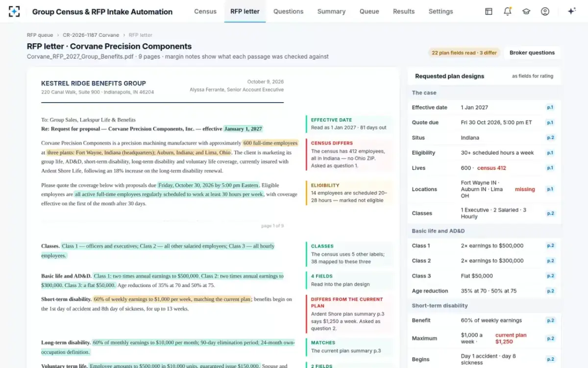Go to the Summary tab
This screenshot has height=368, width=588.
[331, 11]
